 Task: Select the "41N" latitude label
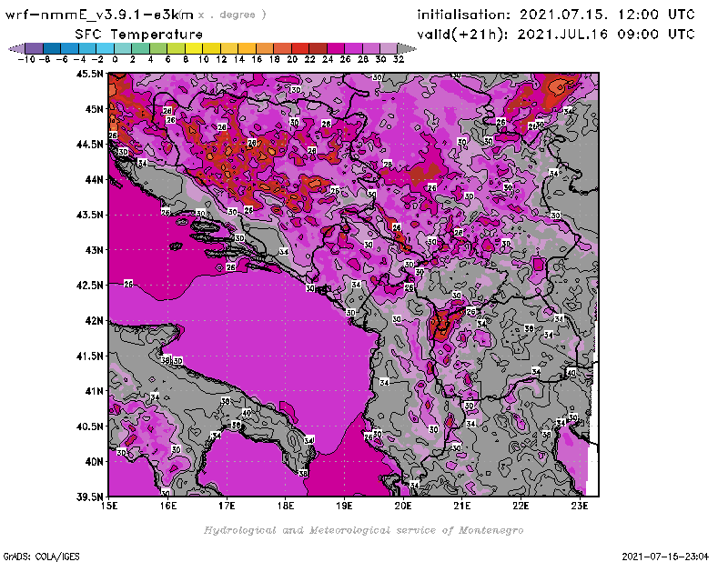point(94,391)
